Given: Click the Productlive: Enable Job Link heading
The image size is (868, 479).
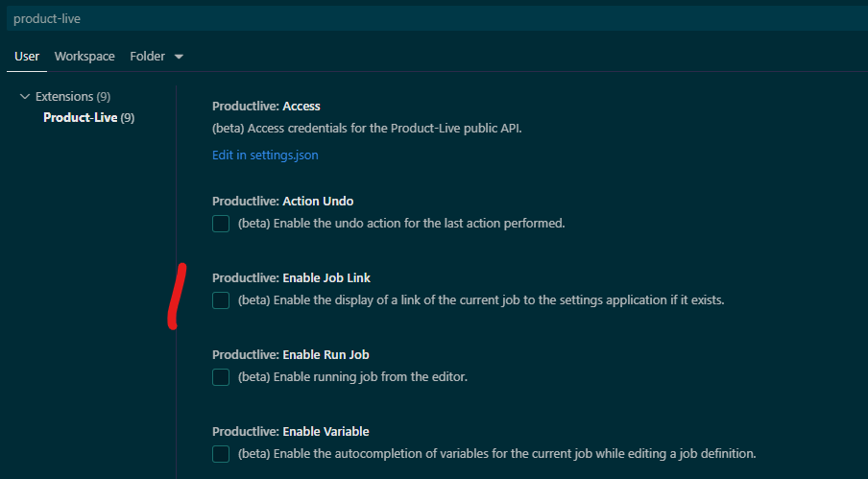Looking at the screenshot, I should pyautogui.click(x=291, y=278).
